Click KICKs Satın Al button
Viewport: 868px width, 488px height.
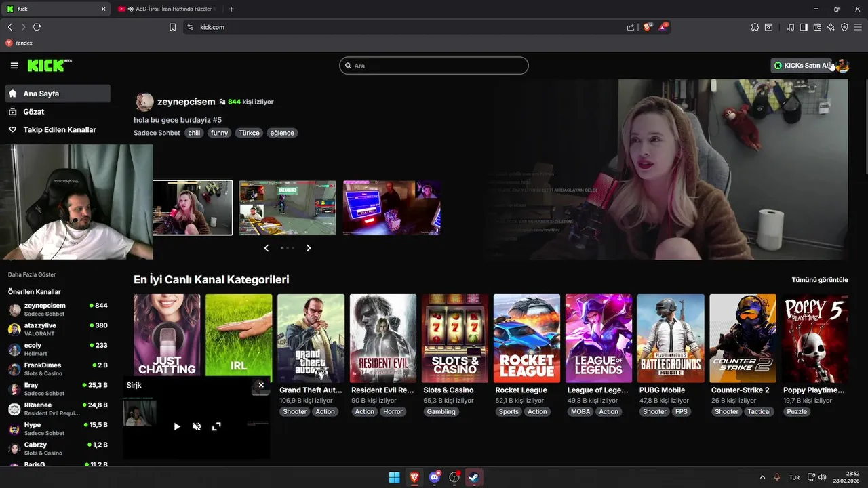[x=802, y=66]
